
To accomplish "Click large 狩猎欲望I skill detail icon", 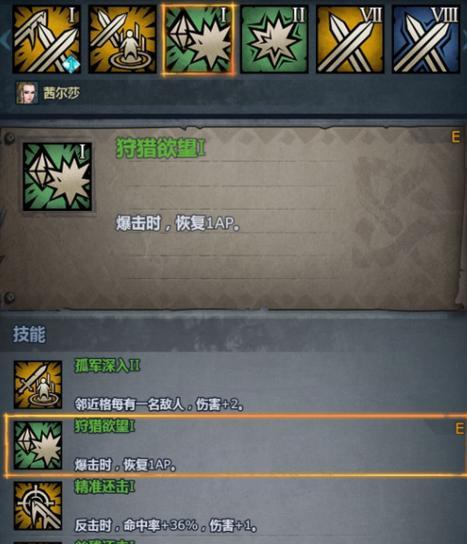I will tap(58, 177).
